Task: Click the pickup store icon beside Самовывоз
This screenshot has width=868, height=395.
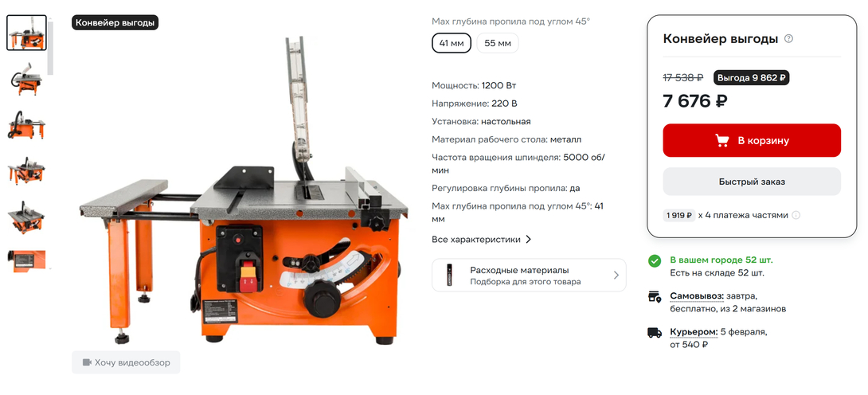Action: pos(655,296)
